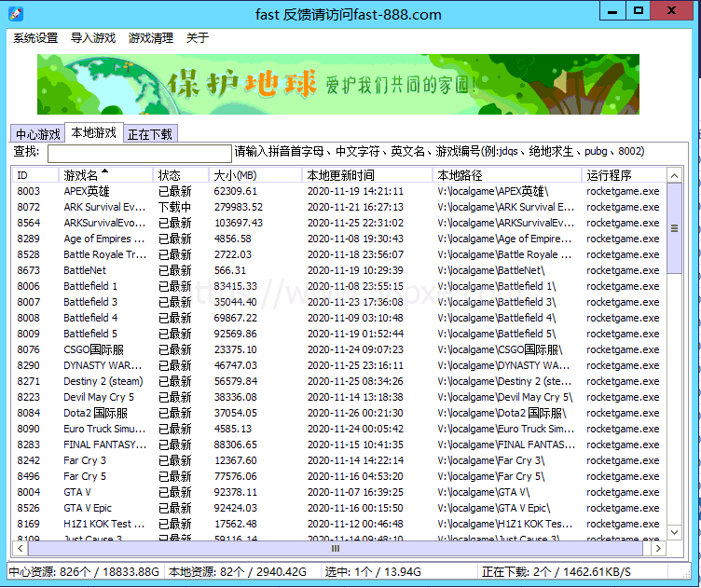Sort by the 本地路径 column header
This screenshot has height=588, width=701.
point(507,175)
